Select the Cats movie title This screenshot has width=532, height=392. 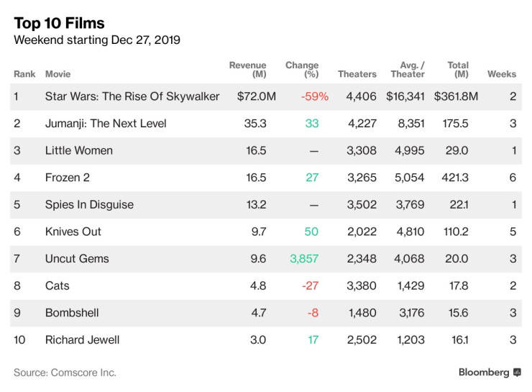point(58,286)
